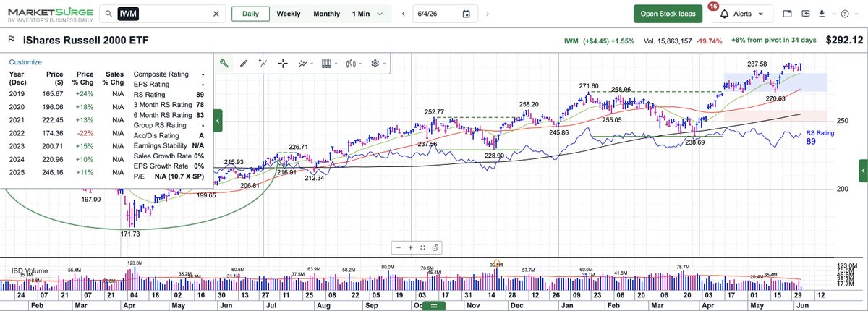Viewport: 868px width, 311px height.
Task: Click the 16 alerts notification badge
Action: [714, 6]
